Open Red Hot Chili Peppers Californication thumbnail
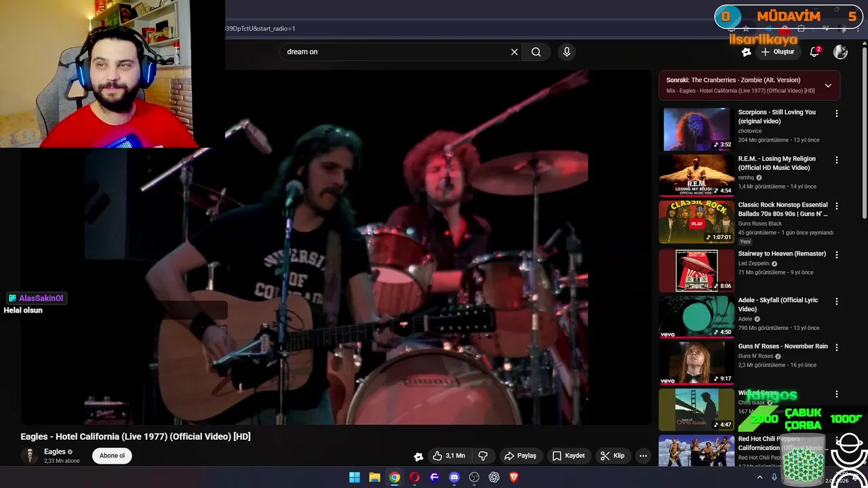Viewport: 868px width, 488px height. [x=696, y=450]
